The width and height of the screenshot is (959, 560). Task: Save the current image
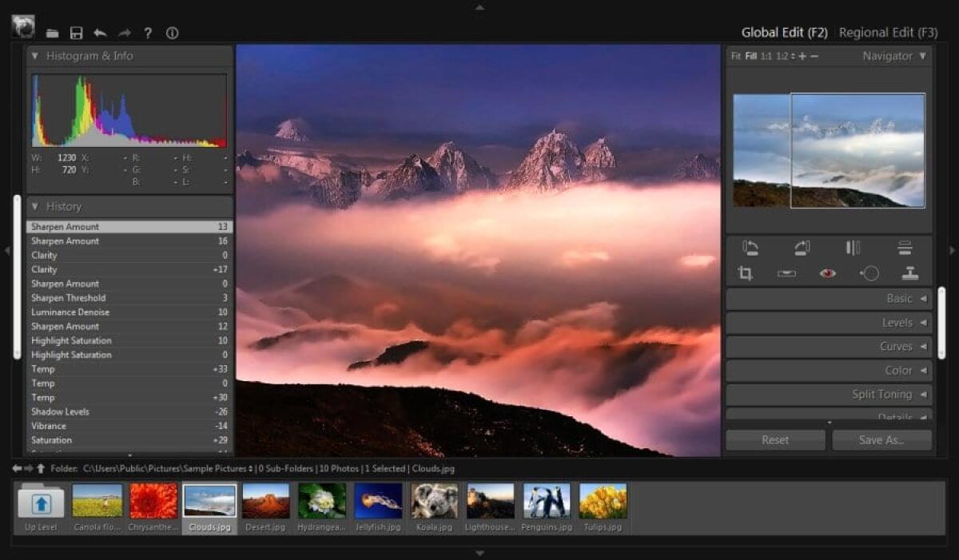pos(76,33)
